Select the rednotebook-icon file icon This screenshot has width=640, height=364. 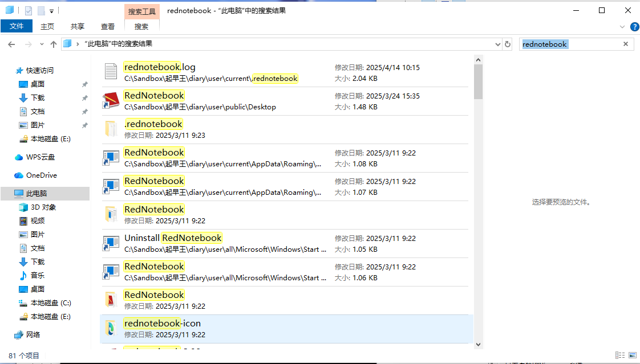point(111,329)
